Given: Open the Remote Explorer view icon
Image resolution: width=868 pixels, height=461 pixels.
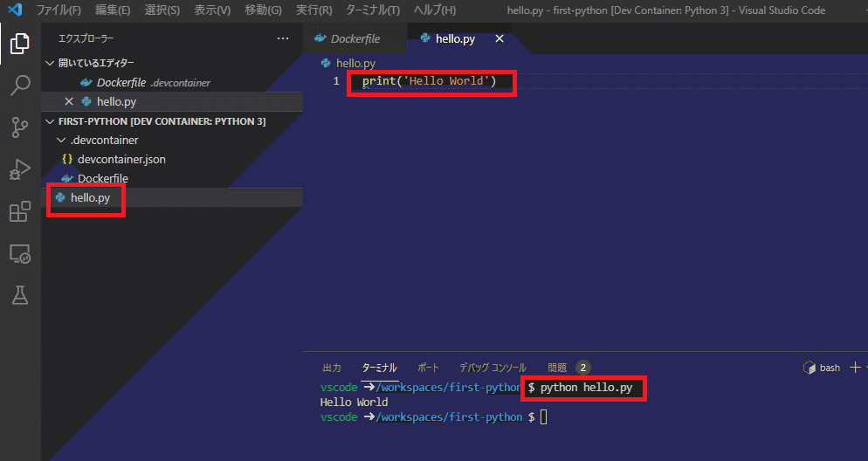Looking at the screenshot, I should pyautogui.click(x=20, y=253).
